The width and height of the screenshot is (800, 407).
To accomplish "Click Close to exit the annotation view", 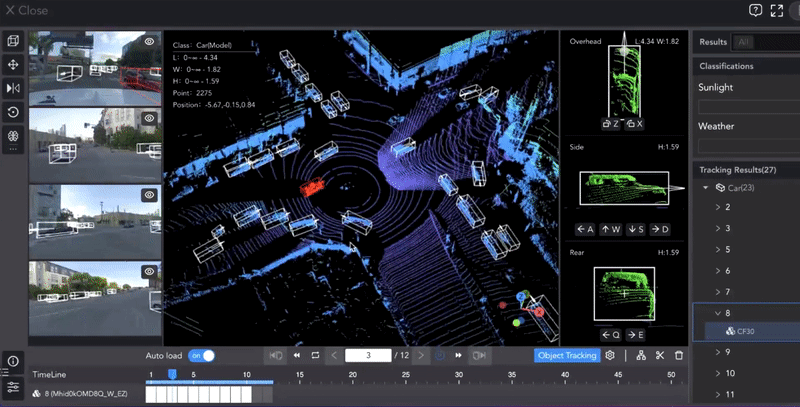I will 27,10.
